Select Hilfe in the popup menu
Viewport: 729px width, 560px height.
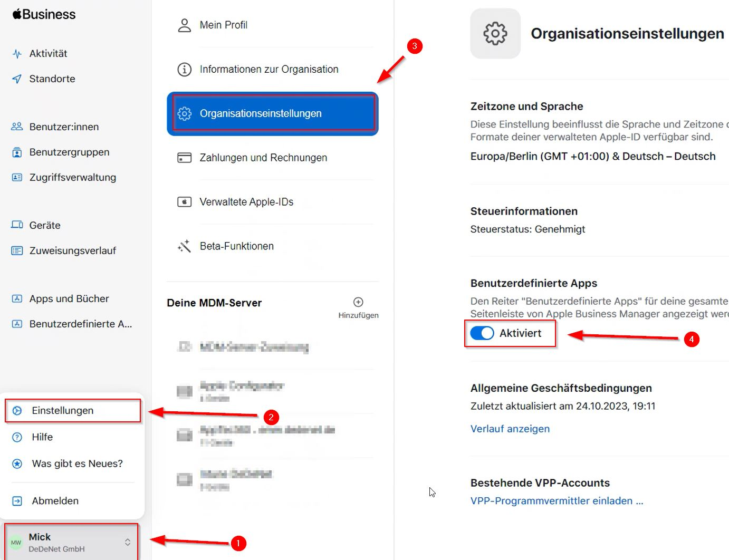(x=42, y=437)
